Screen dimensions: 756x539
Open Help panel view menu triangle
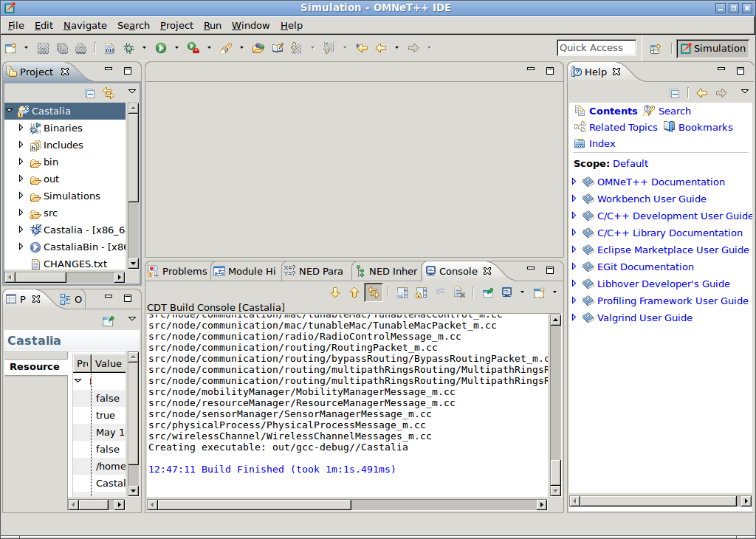coord(745,91)
